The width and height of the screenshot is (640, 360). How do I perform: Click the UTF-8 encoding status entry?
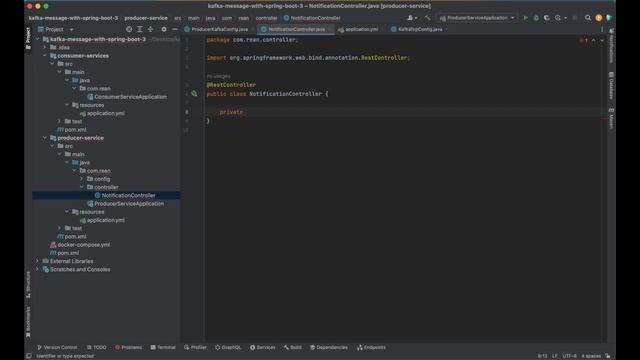point(569,356)
